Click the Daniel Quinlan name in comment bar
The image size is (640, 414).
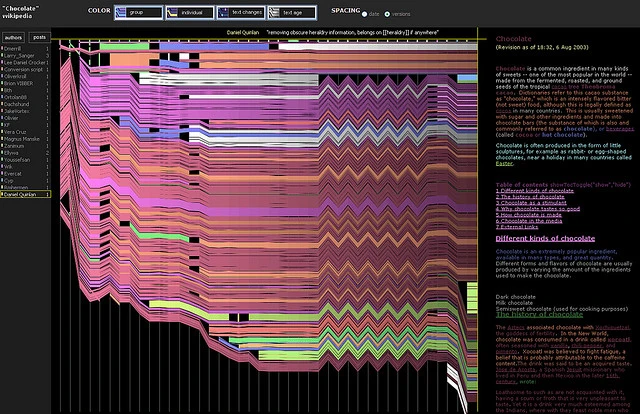point(242,32)
